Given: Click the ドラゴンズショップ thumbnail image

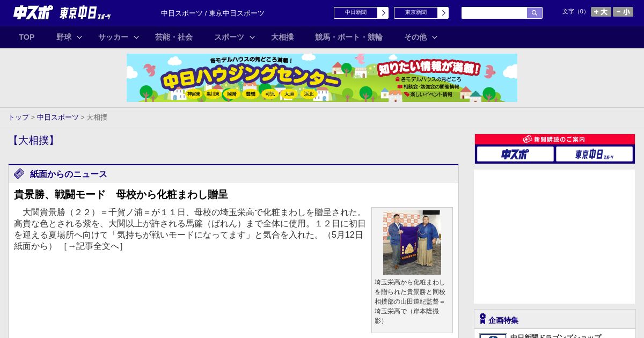Looking at the screenshot, I should pos(493,336).
